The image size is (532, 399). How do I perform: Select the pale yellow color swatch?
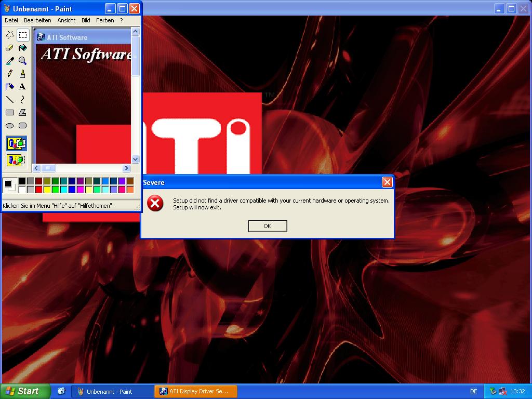[x=88, y=189]
